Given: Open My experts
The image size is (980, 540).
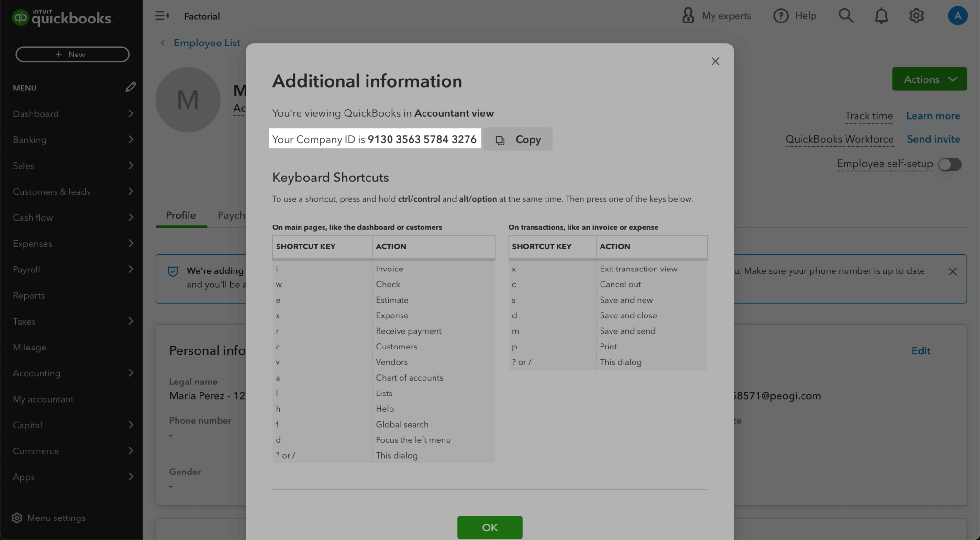Looking at the screenshot, I should pyautogui.click(x=716, y=15).
